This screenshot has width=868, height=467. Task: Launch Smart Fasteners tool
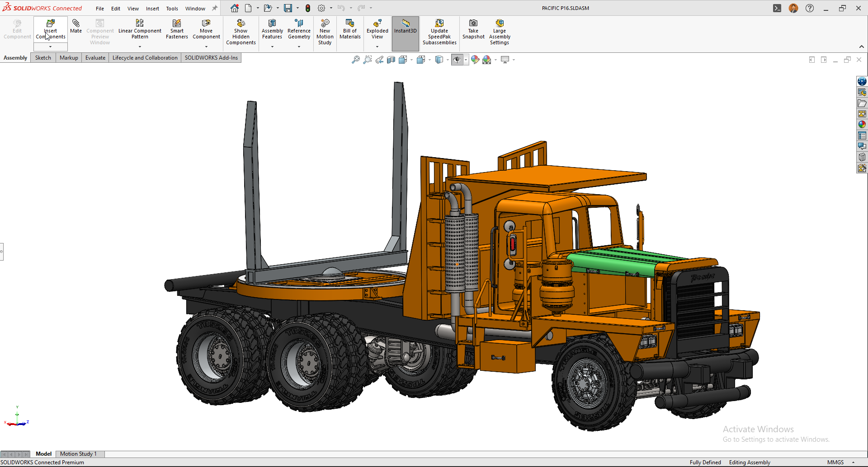point(177,29)
